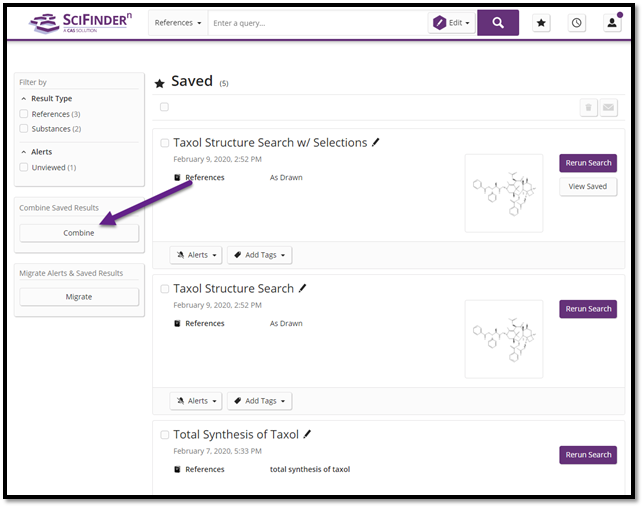The height and width of the screenshot is (508, 644).
Task: Open search history clock icon
Action: click(576, 23)
